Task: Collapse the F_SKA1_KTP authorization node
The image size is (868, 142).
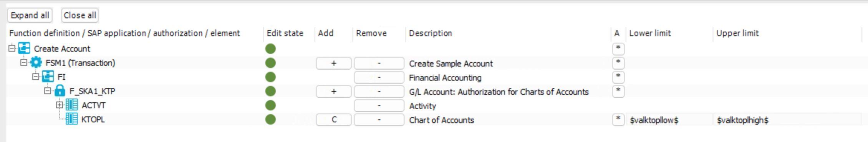Action: tap(48, 91)
